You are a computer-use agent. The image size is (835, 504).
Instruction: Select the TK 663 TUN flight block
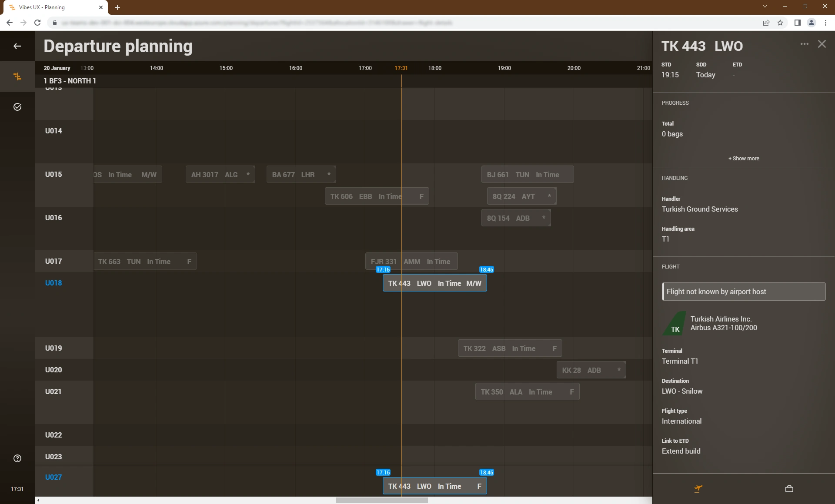pyautogui.click(x=145, y=262)
